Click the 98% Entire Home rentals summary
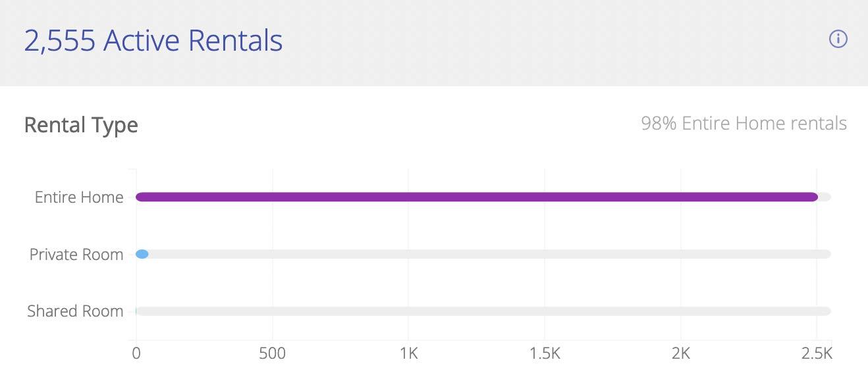The image size is (868, 391). [744, 124]
